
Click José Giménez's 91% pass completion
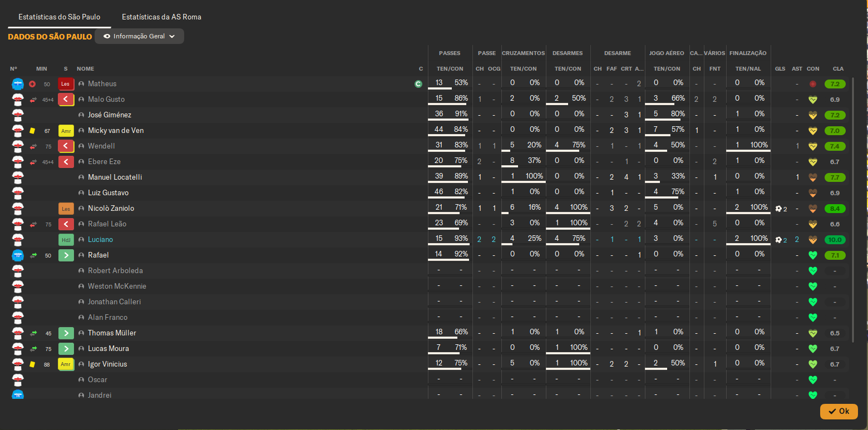click(461, 114)
